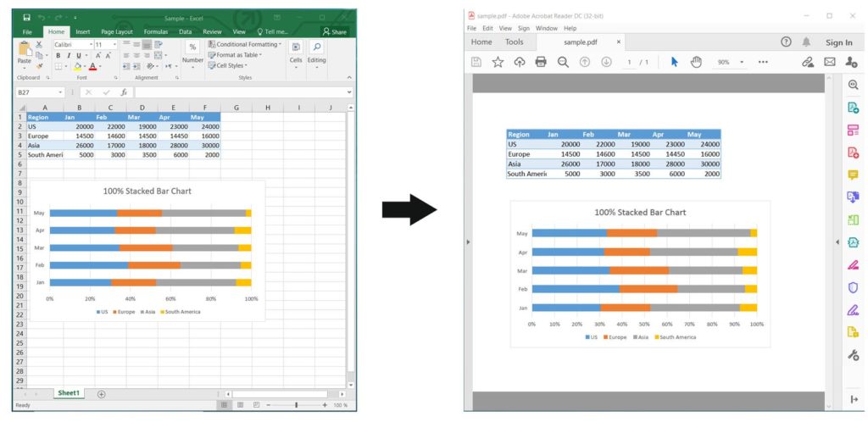Screen dimensions: 868x422
Task: Click the Paste icon in Excel ribbon
Action: (x=25, y=53)
